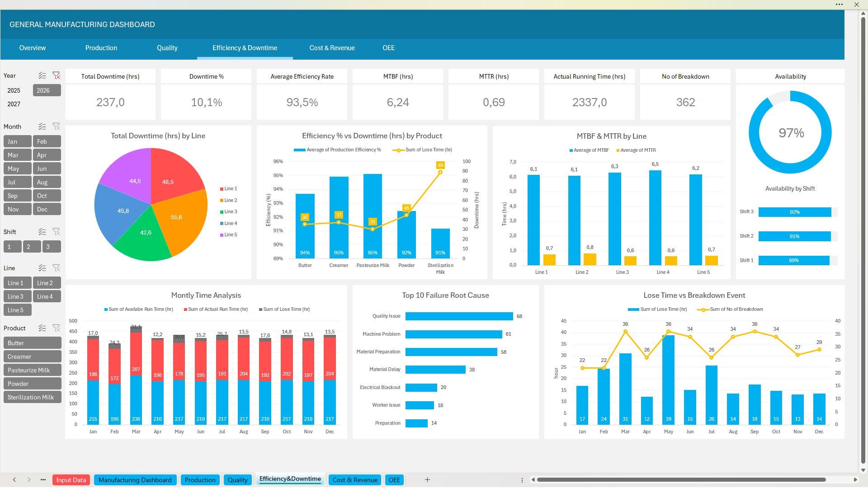Toggle multi-select on the Shift slicer
This screenshot has height=488, width=868.
coord(42,232)
